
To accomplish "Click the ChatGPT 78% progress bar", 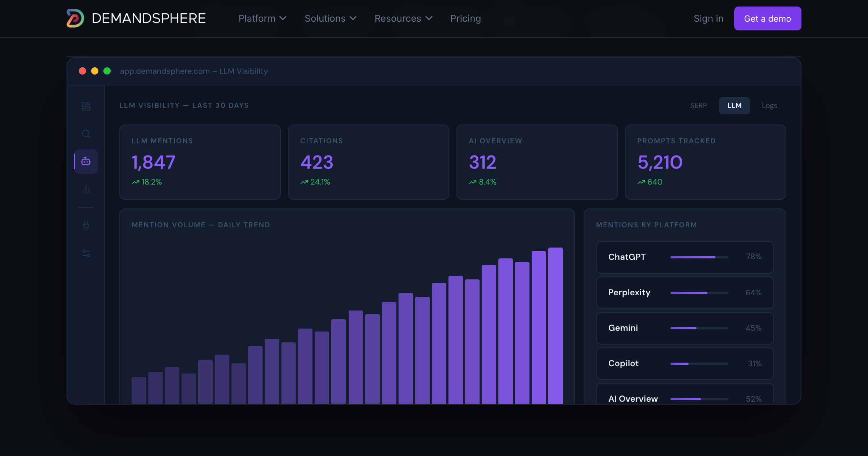I will pos(699,257).
